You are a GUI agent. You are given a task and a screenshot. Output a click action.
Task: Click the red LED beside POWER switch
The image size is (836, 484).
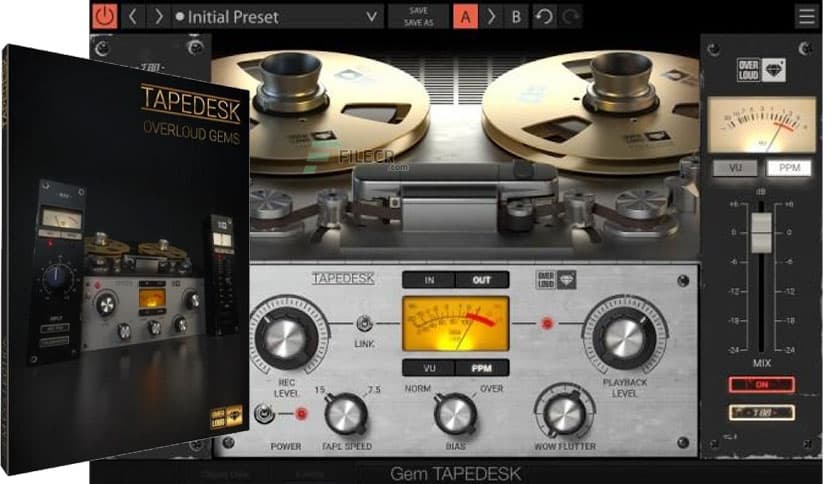pyautogui.click(x=301, y=414)
